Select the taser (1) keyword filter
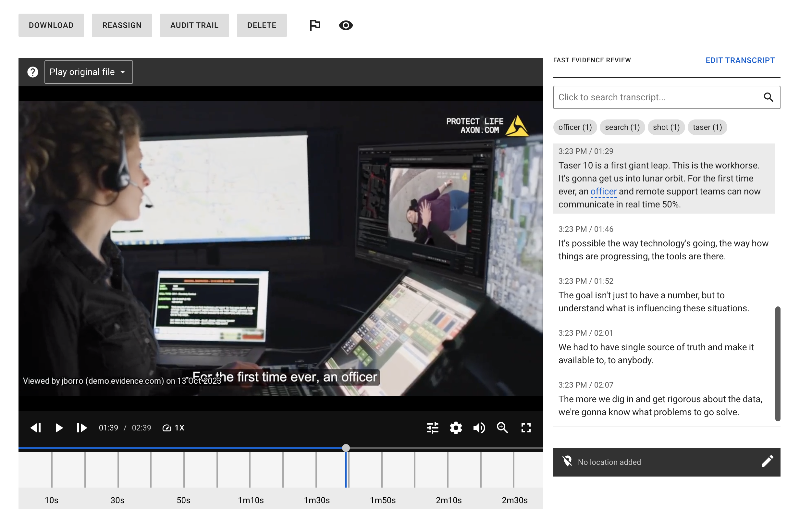The image size is (812, 509). coord(707,127)
